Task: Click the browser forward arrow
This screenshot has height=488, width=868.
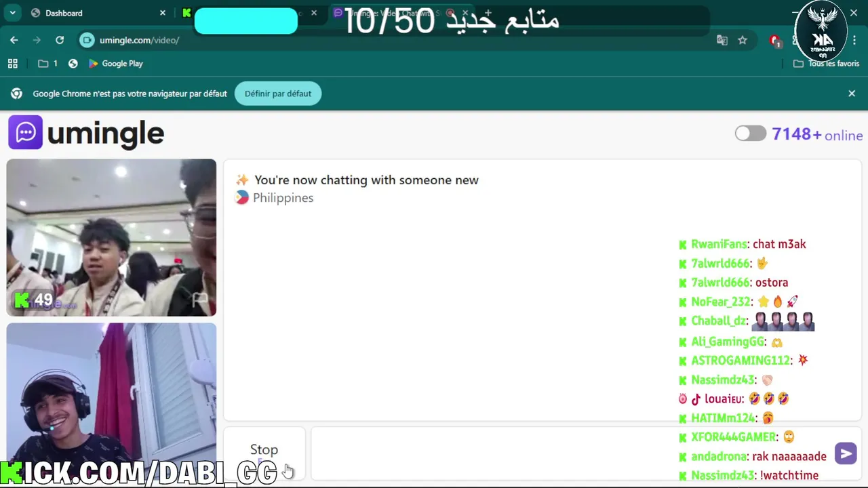Action: point(37,40)
